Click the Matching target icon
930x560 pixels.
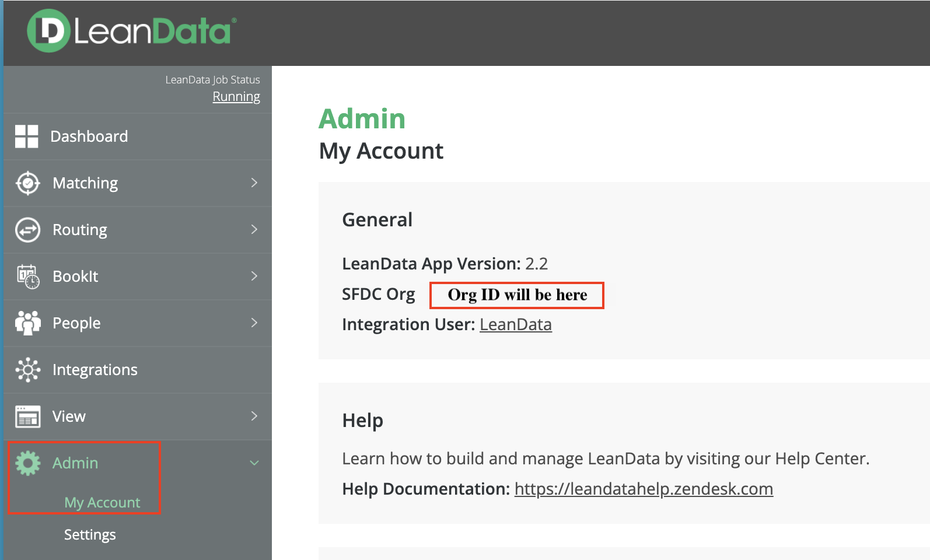click(27, 183)
